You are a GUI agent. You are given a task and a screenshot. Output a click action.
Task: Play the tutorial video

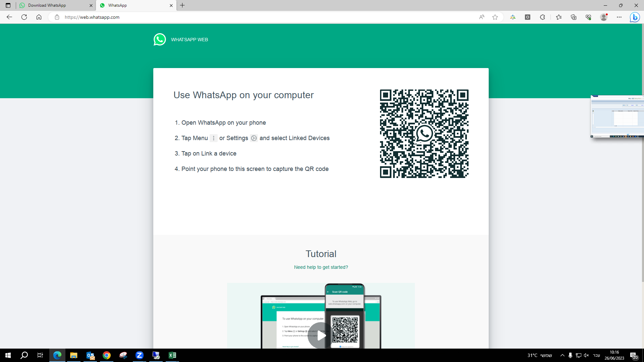point(321,335)
